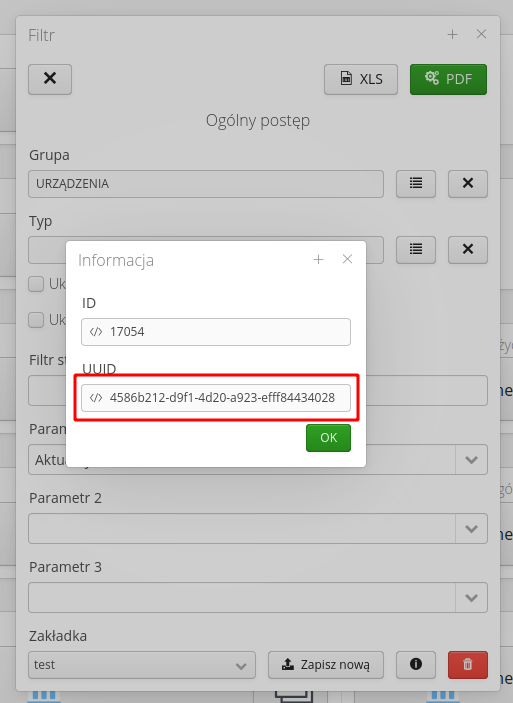The height and width of the screenshot is (703, 513).
Task: Click the Ogólny postęp heading
Action: tap(258, 121)
